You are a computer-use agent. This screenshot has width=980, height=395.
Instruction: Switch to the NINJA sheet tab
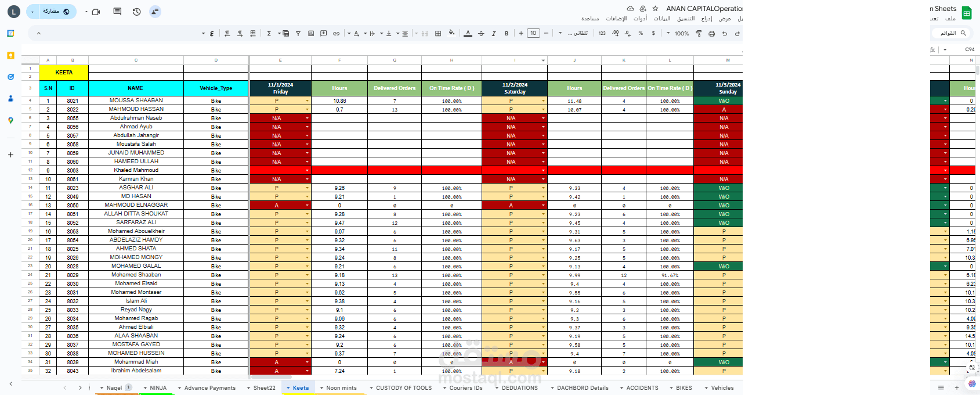tap(158, 388)
